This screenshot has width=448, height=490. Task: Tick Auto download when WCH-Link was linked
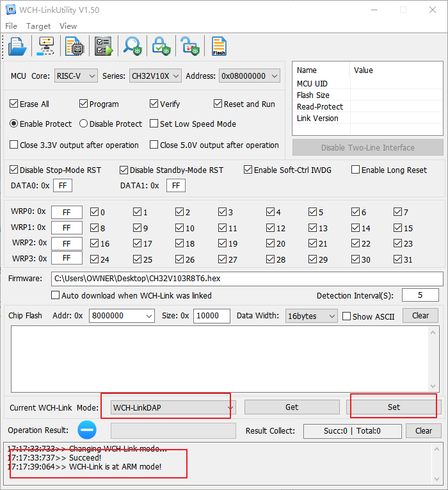56,295
